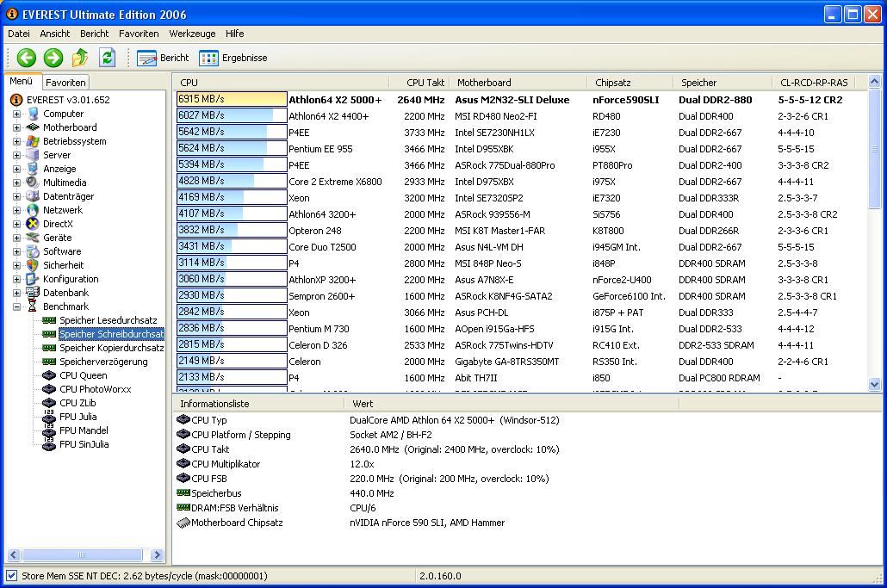This screenshot has height=588, width=887.
Task: Click results list scroll down arrow
Action: point(875,385)
